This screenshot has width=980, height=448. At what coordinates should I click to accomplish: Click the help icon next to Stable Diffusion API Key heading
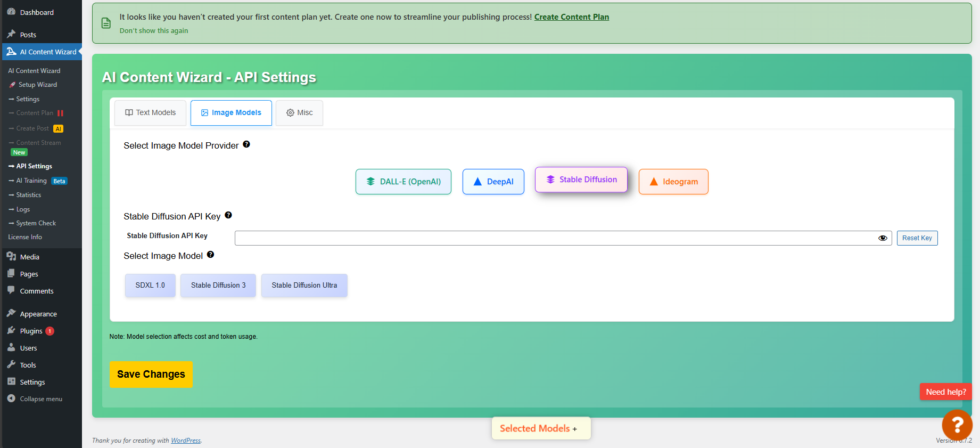click(228, 215)
